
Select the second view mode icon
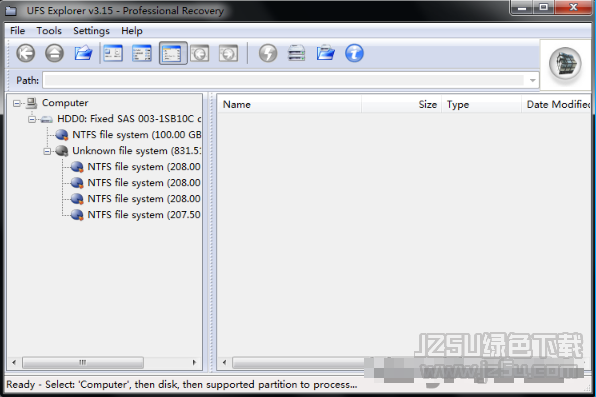coord(142,53)
